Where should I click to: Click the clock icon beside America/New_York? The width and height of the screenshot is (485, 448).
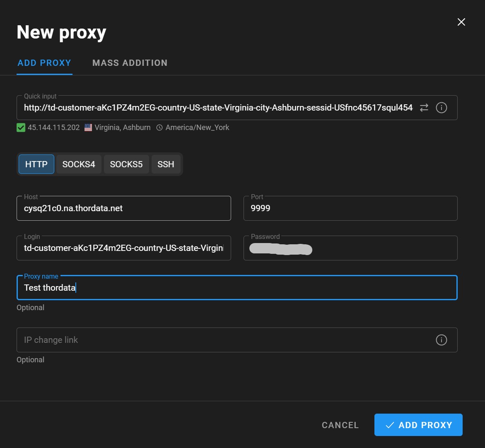click(159, 128)
